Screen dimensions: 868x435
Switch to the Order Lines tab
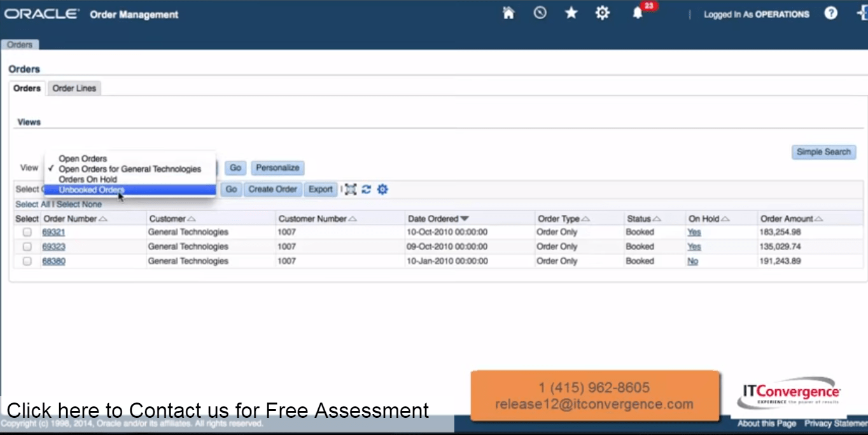[74, 88]
